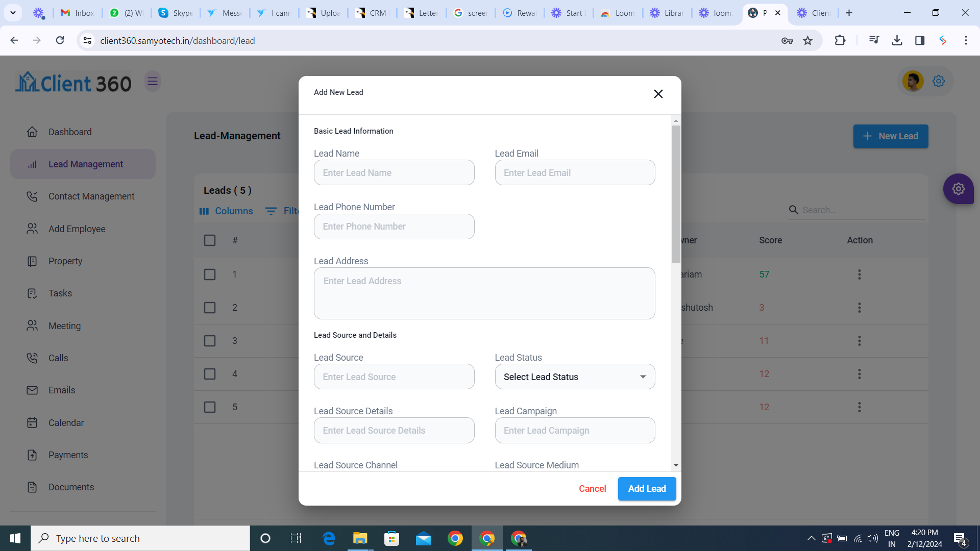This screenshot has width=980, height=551.
Task: Select Contact Management in the sidebar
Action: point(91,196)
